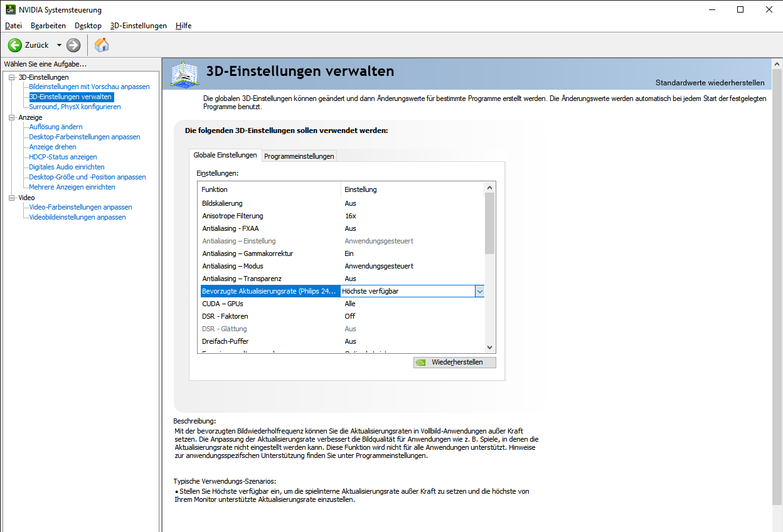Select the CUDA – GPUs row
The height and width of the screenshot is (532, 783).
(343, 304)
